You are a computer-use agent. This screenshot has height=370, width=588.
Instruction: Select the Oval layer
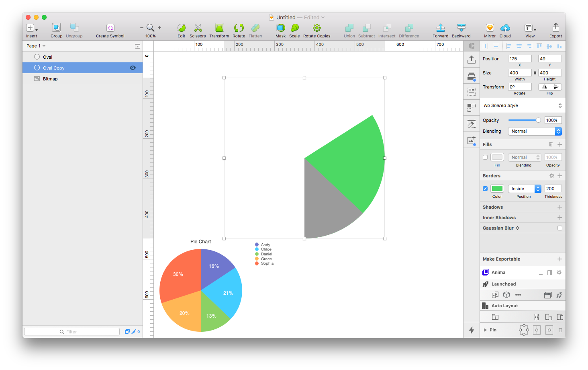click(82, 57)
